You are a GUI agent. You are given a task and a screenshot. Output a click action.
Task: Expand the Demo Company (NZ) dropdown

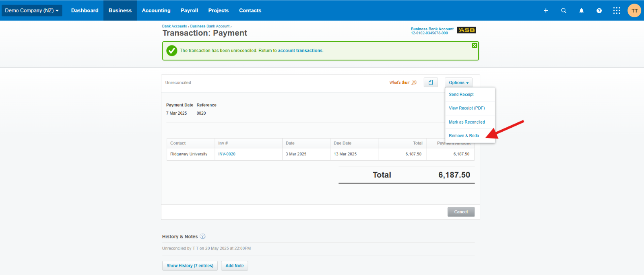pos(32,10)
